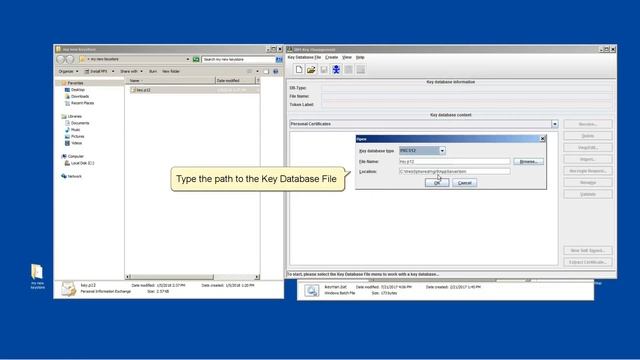This screenshot has width=640, height=360.
Task: Open the Create menu
Action: (x=331, y=58)
